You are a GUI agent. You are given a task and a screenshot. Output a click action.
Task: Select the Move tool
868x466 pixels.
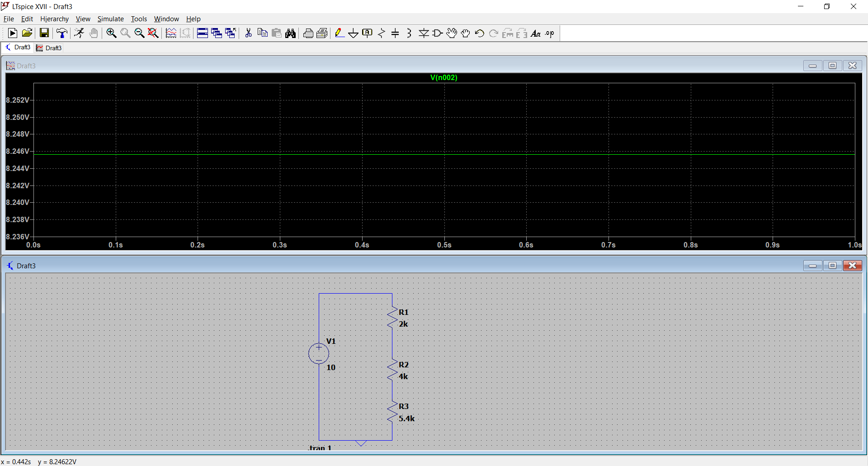(x=452, y=33)
